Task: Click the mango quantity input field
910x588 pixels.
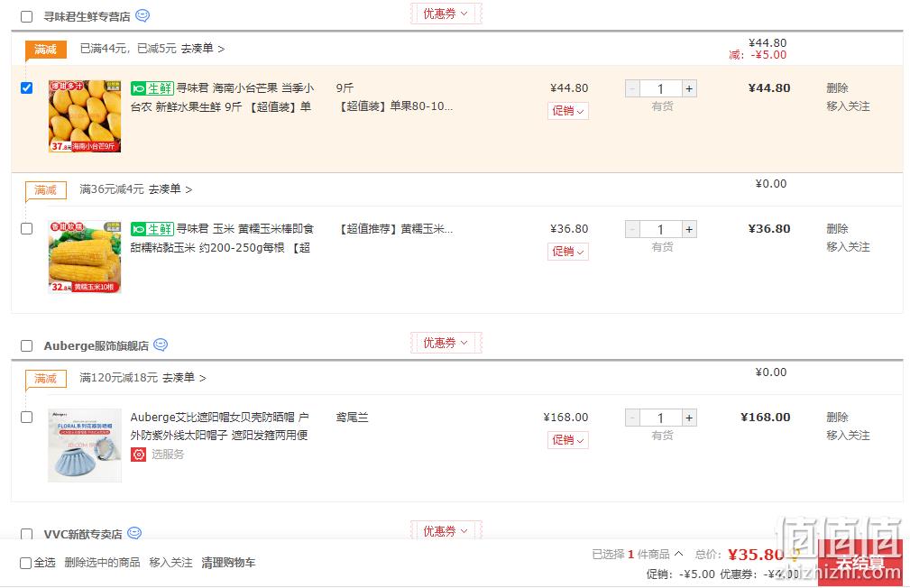Action: coord(661,88)
